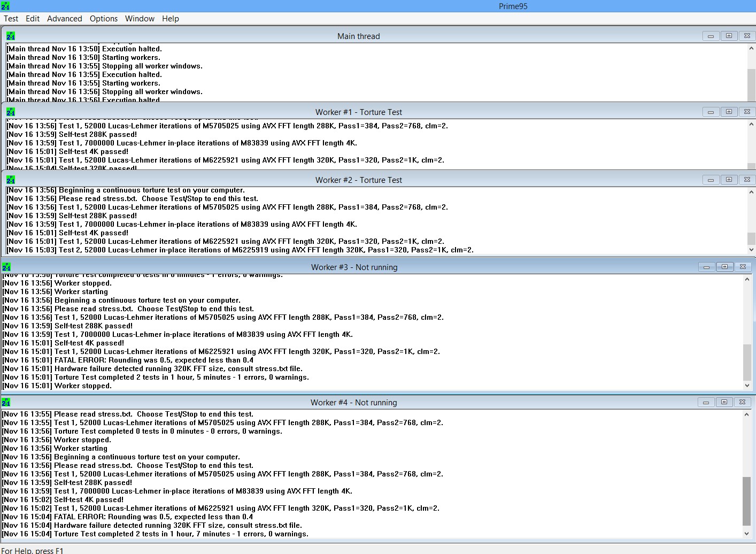
Task: Click the Worker #2 window icon
Action: click(x=11, y=180)
